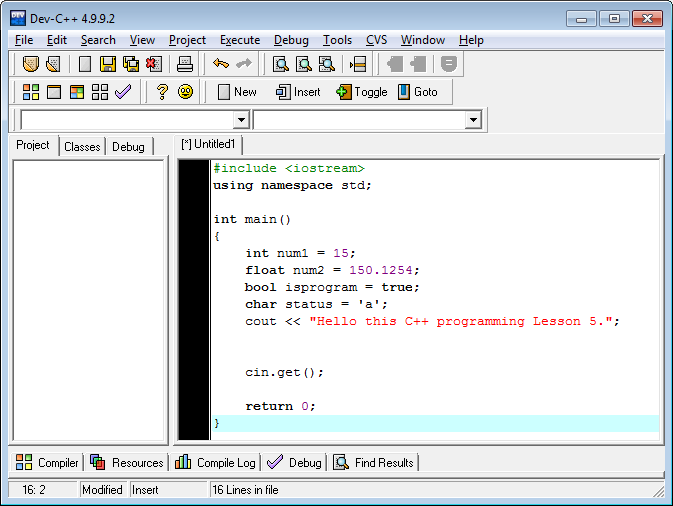Click the Run program window icon
The width and height of the screenshot is (673, 506).
pyautogui.click(x=54, y=92)
